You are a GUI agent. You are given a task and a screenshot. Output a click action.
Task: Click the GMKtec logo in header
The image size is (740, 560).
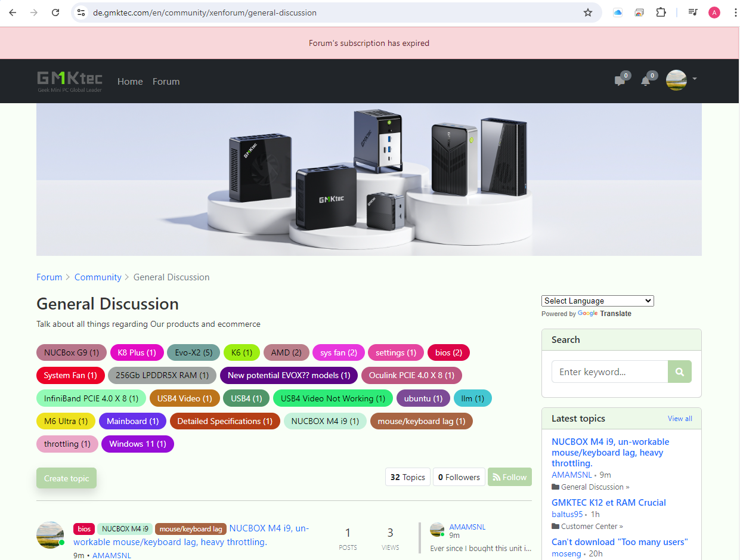[70, 81]
